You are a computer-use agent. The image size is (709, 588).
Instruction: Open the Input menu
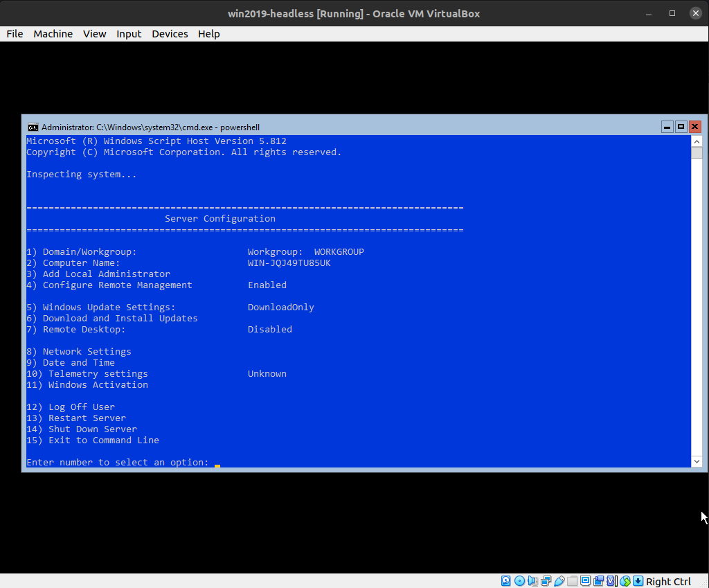coord(129,34)
